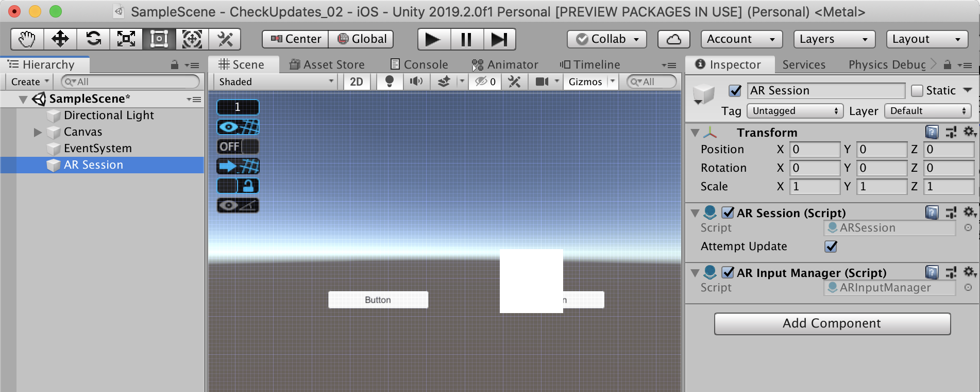Image resolution: width=980 pixels, height=392 pixels.
Task: Select the Rect Transform tool
Action: [x=159, y=39]
